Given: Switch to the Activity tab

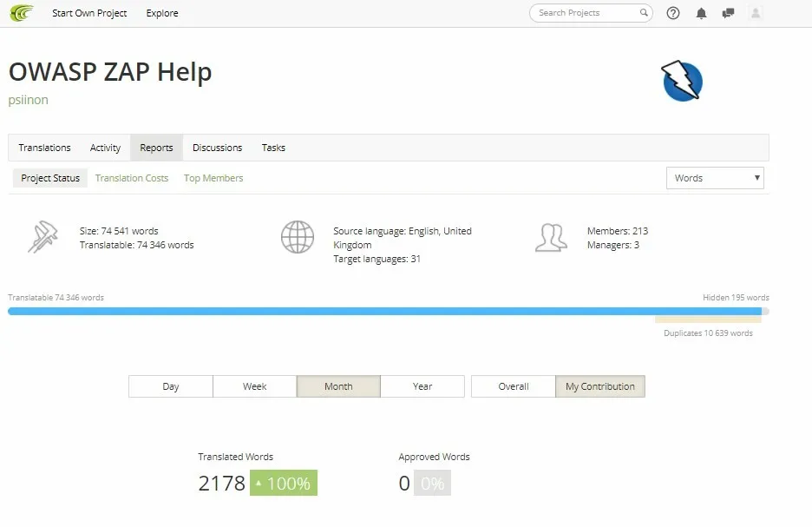Looking at the screenshot, I should click(105, 148).
